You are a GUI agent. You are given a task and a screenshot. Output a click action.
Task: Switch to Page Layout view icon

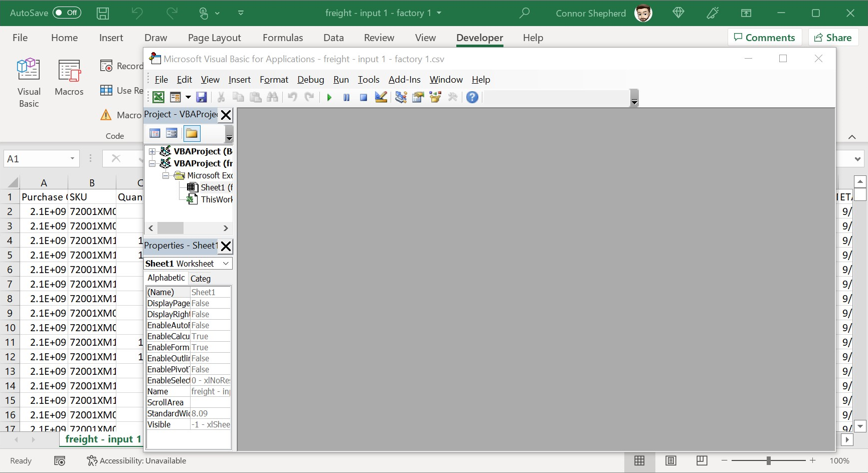coord(671,460)
